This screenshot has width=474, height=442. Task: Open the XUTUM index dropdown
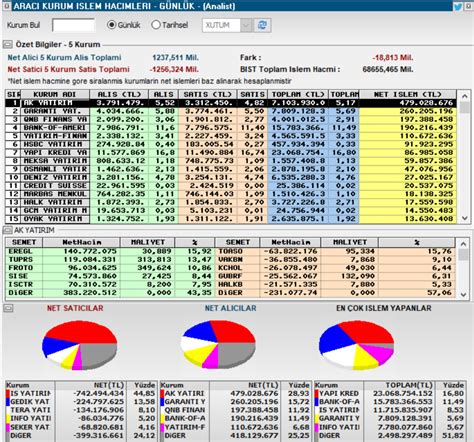[x=246, y=25]
